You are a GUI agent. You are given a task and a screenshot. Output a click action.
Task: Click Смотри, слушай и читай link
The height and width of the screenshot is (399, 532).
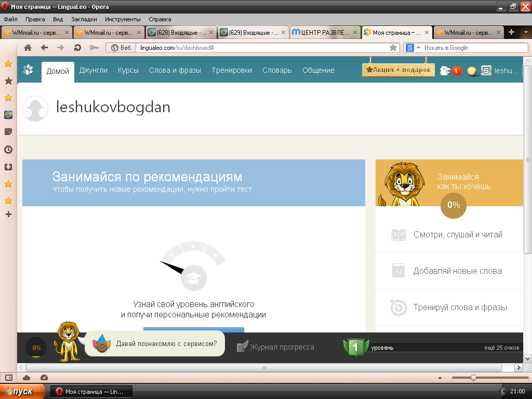pyautogui.click(x=458, y=234)
